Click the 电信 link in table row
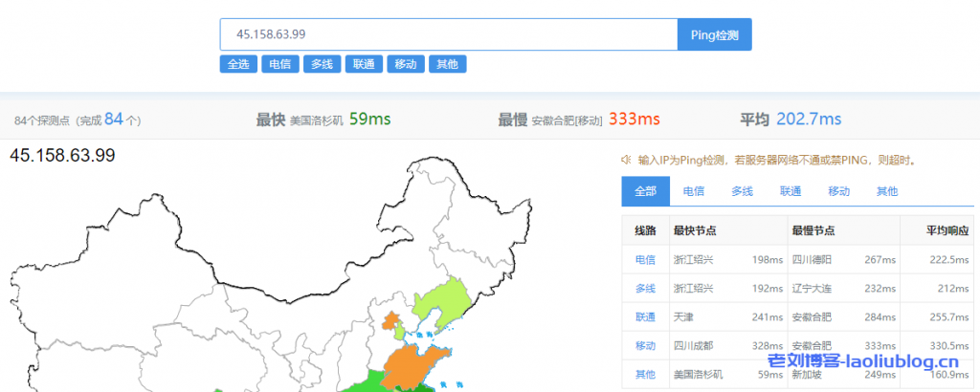The width and height of the screenshot is (980, 392). (x=645, y=260)
